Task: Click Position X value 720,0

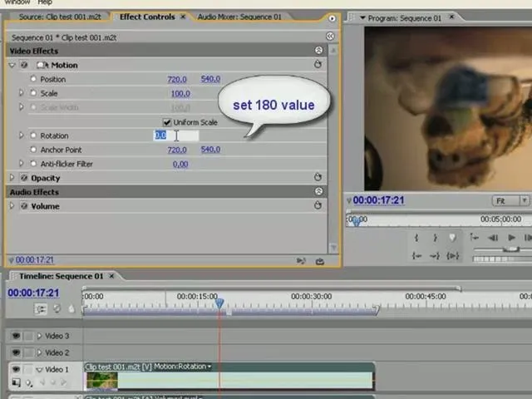Action: click(x=177, y=80)
